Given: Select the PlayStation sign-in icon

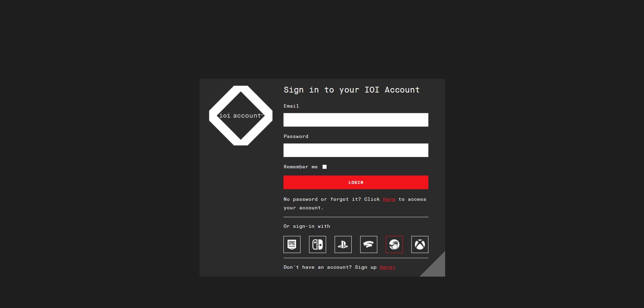Looking at the screenshot, I should 343,244.
